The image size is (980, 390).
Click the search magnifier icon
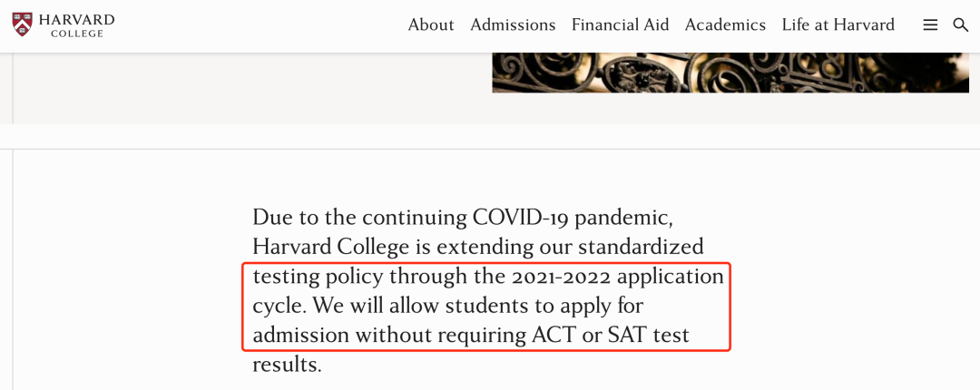pyautogui.click(x=960, y=25)
